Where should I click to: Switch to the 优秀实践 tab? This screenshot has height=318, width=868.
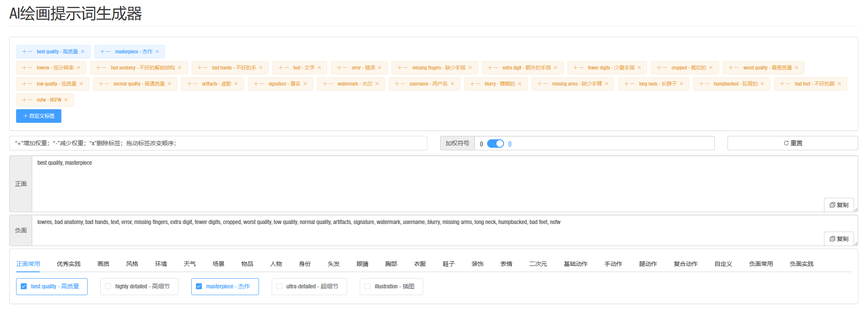(69, 264)
